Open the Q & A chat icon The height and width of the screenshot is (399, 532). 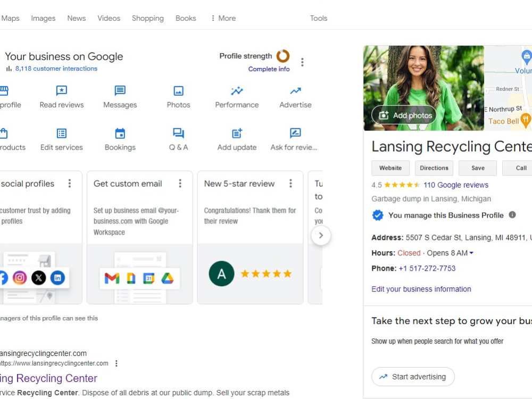coord(178,133)
